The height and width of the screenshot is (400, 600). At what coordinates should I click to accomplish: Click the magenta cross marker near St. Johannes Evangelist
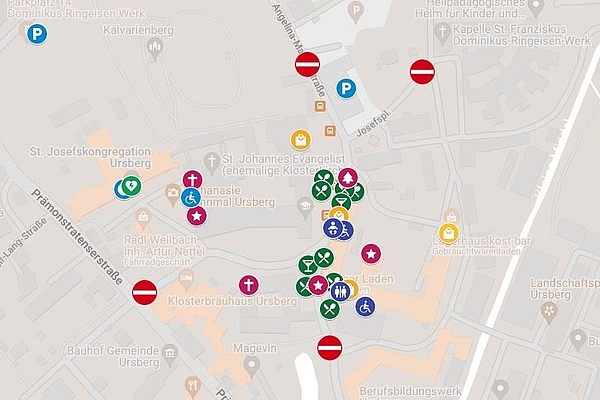point(192,180)
